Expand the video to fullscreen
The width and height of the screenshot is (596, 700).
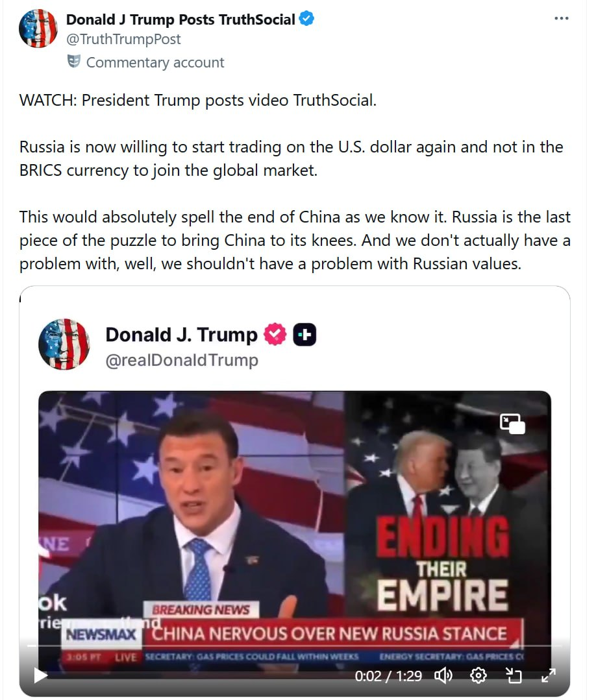click(548, 675)
